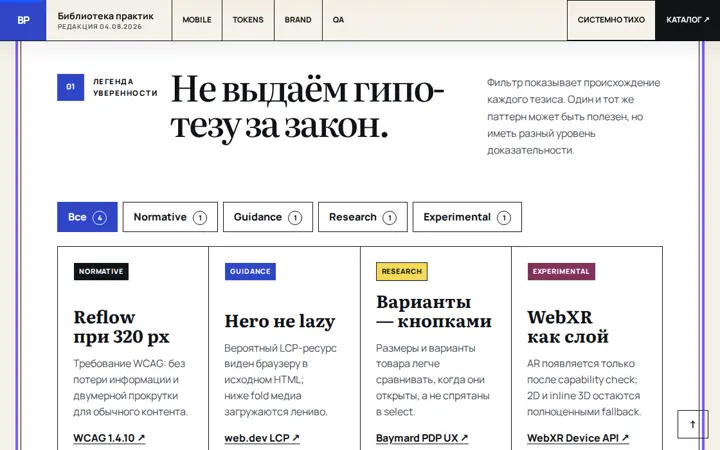The height and width of the screenshot is (450, 720).
Task: Click the AR появляется только description text
Action: tap(583, 387)
